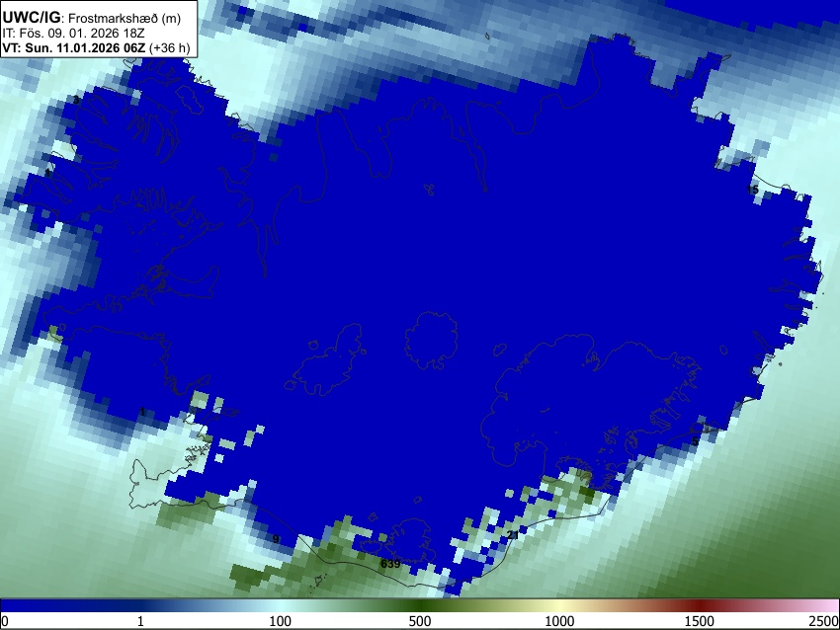Click the dark red section of the color scale
This screenshot has width=840, height=630.
(700, 606)
